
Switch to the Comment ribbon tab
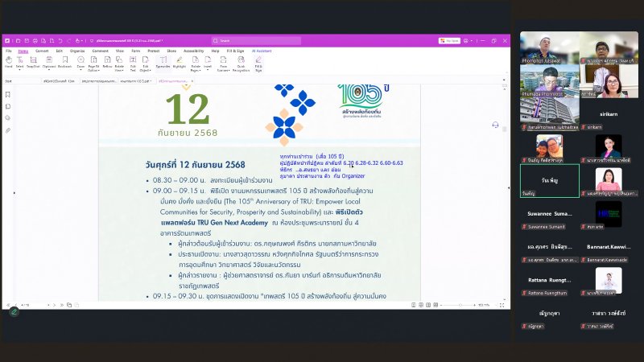click(100, 51)
